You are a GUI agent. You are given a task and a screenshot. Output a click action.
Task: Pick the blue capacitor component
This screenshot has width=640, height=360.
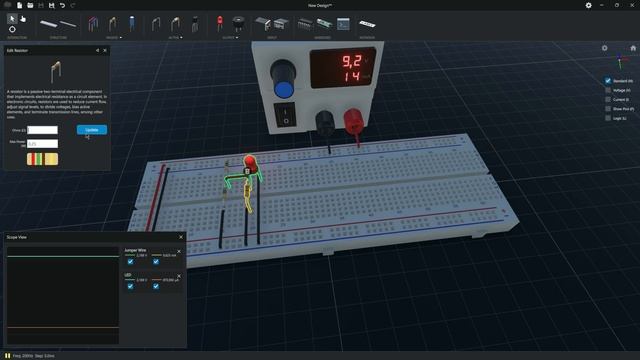(x=131, y=24)
